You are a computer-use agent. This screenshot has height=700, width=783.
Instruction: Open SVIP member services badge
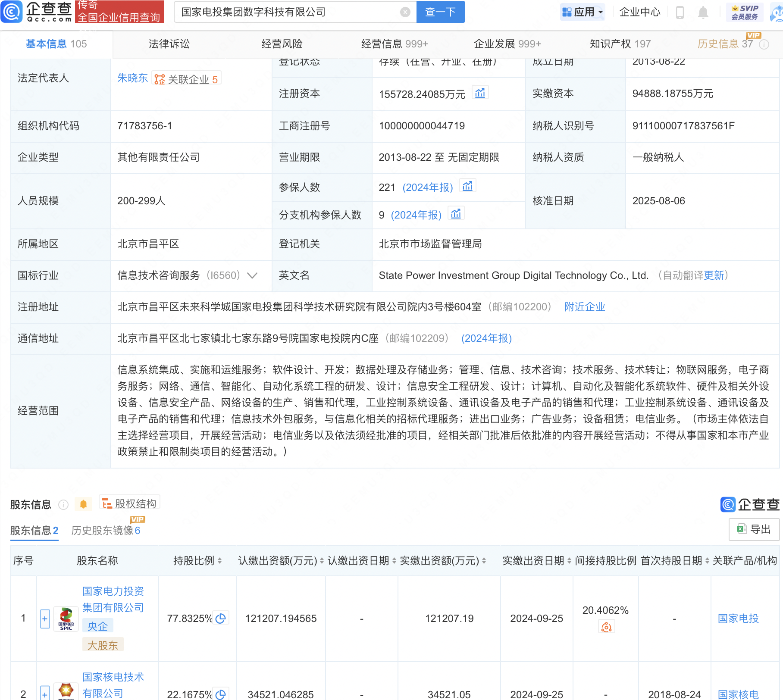(745, 12)
